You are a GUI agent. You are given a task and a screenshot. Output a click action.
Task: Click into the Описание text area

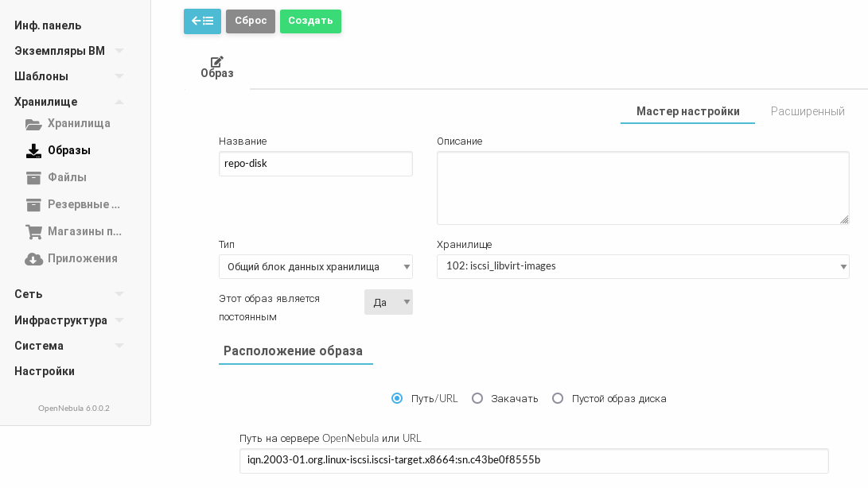point(643,188)
